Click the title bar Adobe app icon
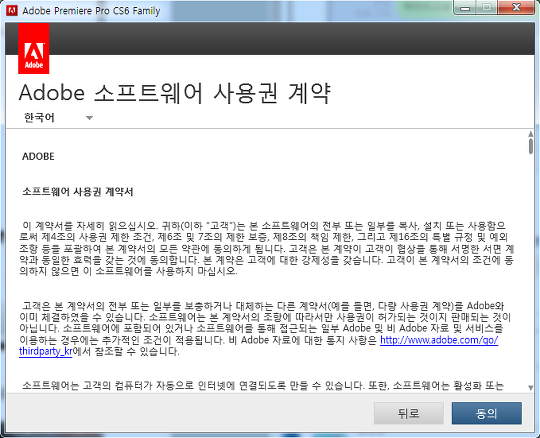This screenshot has height=438, width=540. pos(12,11)
